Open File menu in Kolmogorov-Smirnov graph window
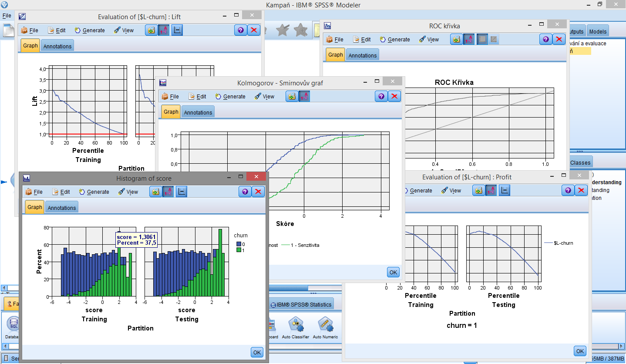626x364 pixels. [170, 96]
